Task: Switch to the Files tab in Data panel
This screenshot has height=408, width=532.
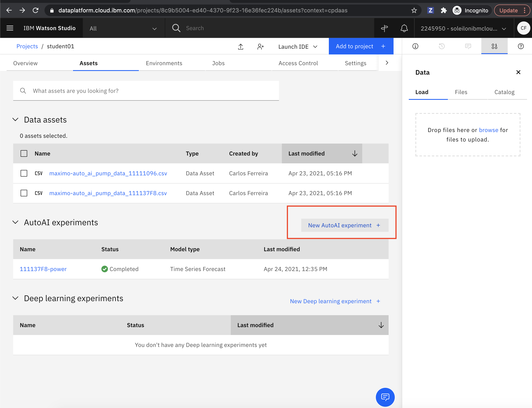Action: pos(461,92)
